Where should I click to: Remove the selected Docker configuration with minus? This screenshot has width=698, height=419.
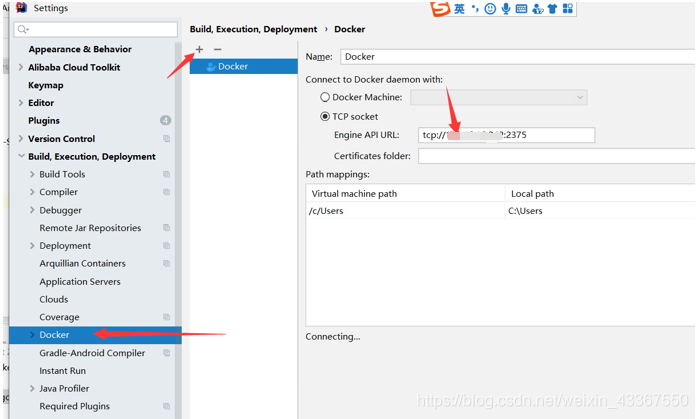click(x=218, y=49)
